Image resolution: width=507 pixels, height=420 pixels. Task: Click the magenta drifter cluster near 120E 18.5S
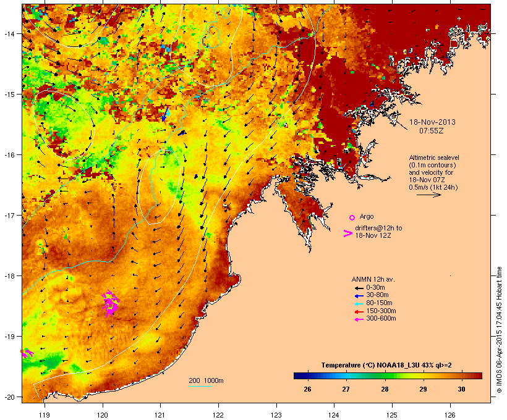click(110, 303)
